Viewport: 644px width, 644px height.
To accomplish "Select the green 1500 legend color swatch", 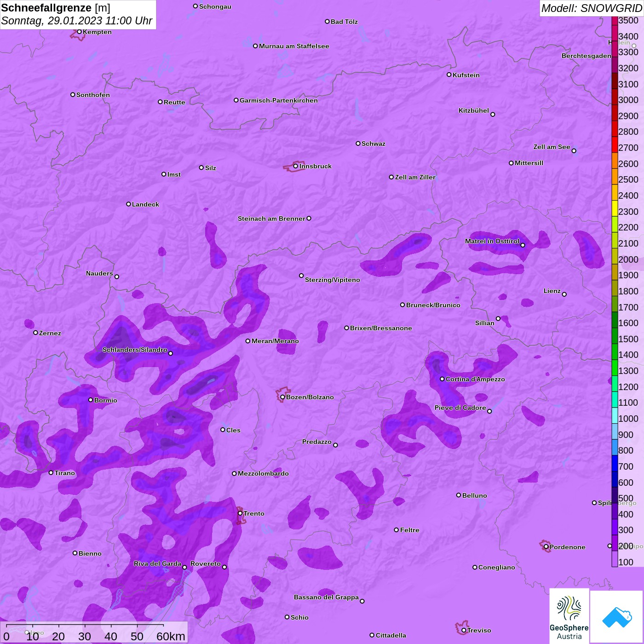I will pos(615,336).
